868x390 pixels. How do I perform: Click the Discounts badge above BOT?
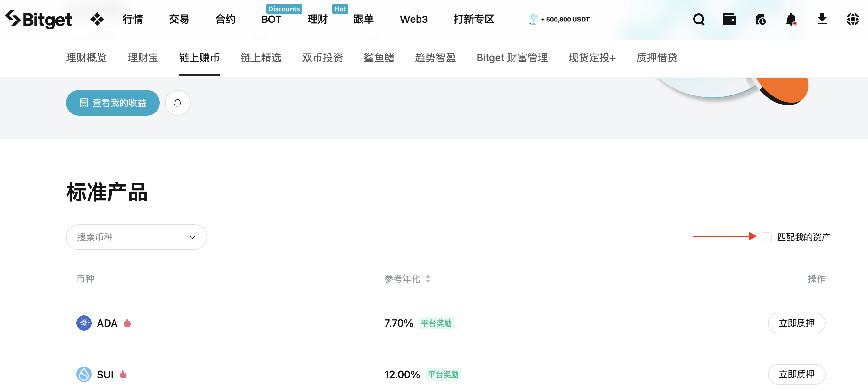point(284,9)
